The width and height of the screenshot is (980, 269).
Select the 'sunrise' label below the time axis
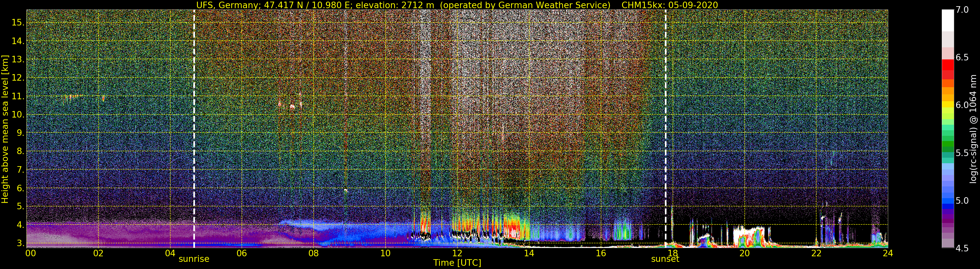[x=194, y=259]
